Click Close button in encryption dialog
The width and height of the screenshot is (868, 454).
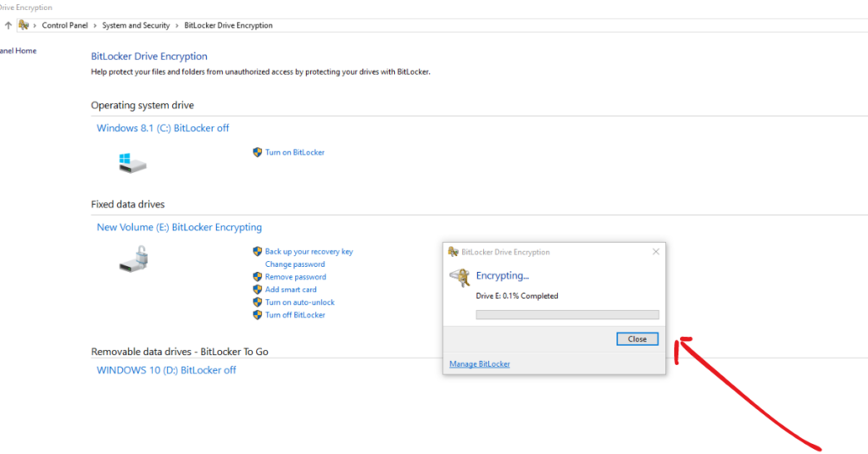[637, 339]
